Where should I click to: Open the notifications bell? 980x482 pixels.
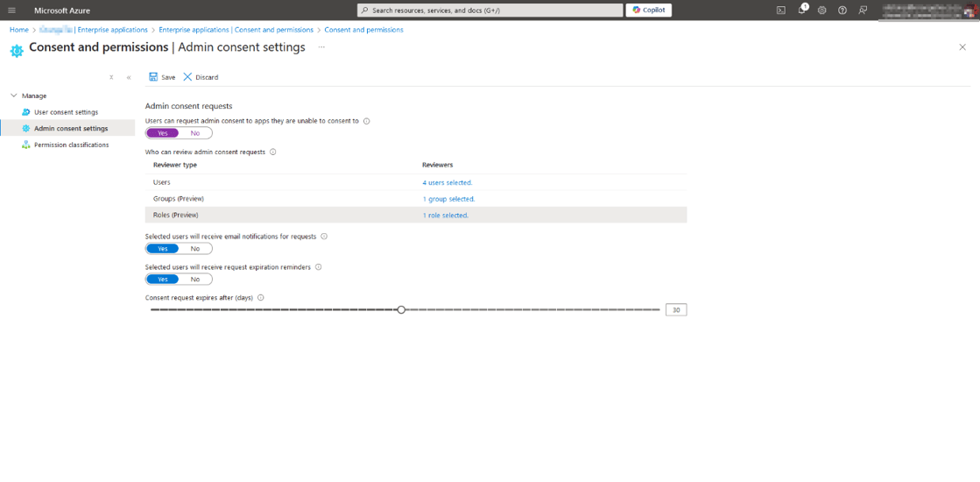(802, 10)
